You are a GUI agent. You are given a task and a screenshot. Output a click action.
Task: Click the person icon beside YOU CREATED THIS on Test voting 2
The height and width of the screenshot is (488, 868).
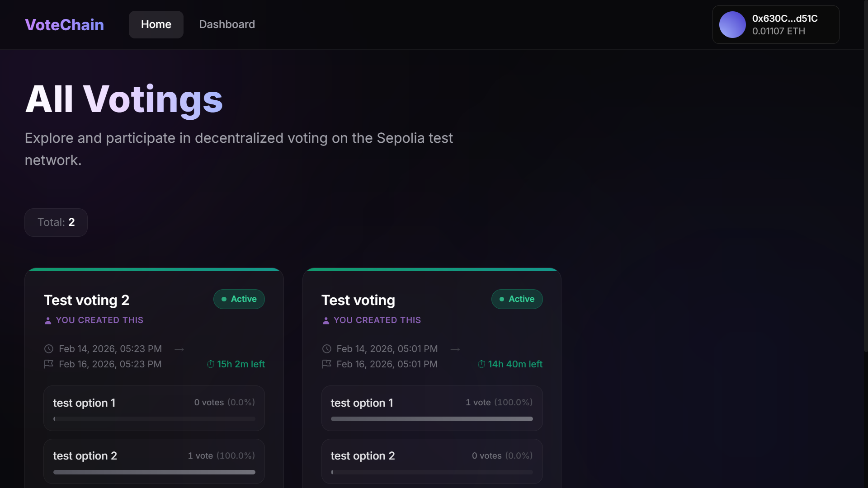[x=48, y=320]
